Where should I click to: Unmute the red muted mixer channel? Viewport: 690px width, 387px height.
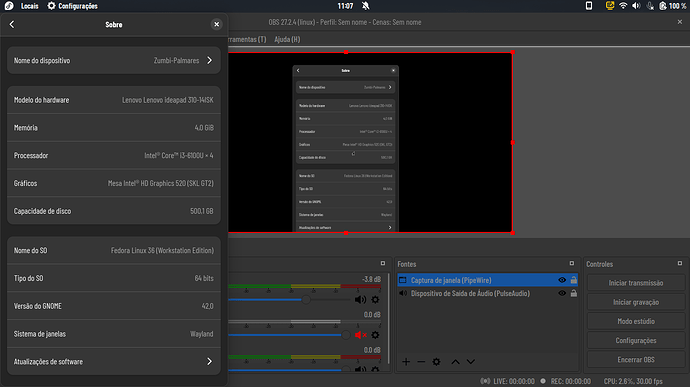pyautogui.click(x=360, y=335)
